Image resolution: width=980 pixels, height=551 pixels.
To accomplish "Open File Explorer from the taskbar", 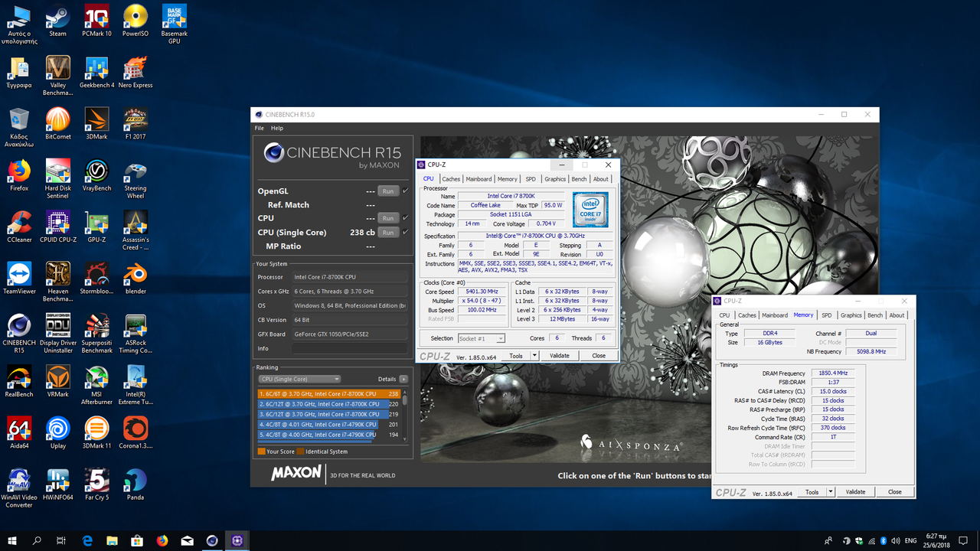I will click(113, 540).
